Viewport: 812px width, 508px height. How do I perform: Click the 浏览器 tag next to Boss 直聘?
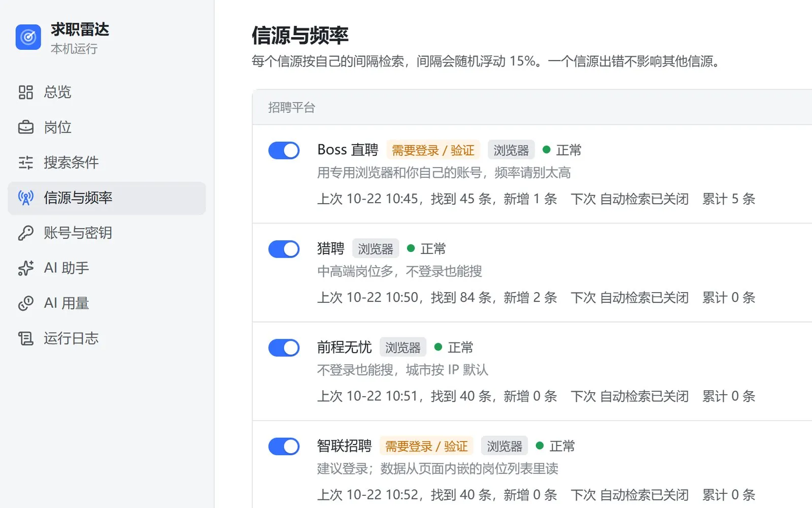(511, 150)
